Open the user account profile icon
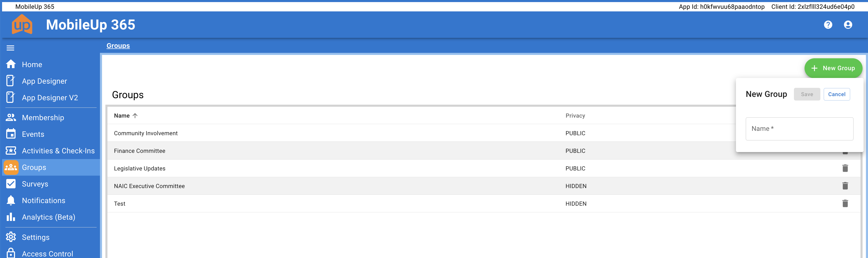 848,25
